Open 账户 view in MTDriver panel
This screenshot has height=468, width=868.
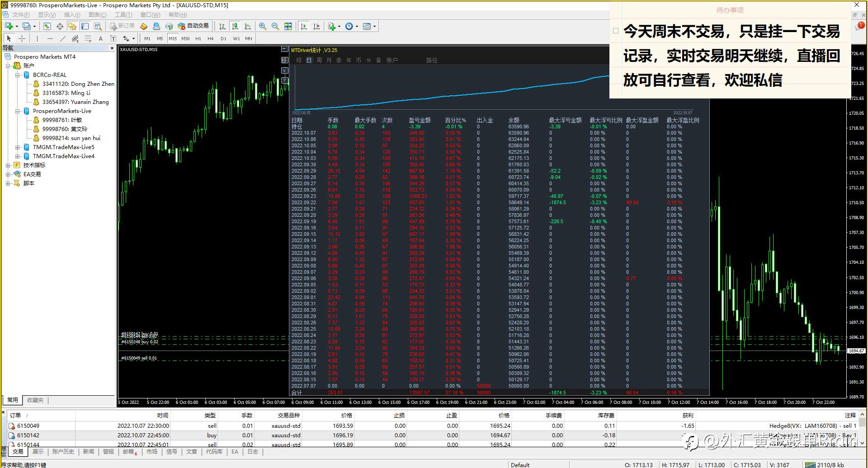tap(392, 60)
